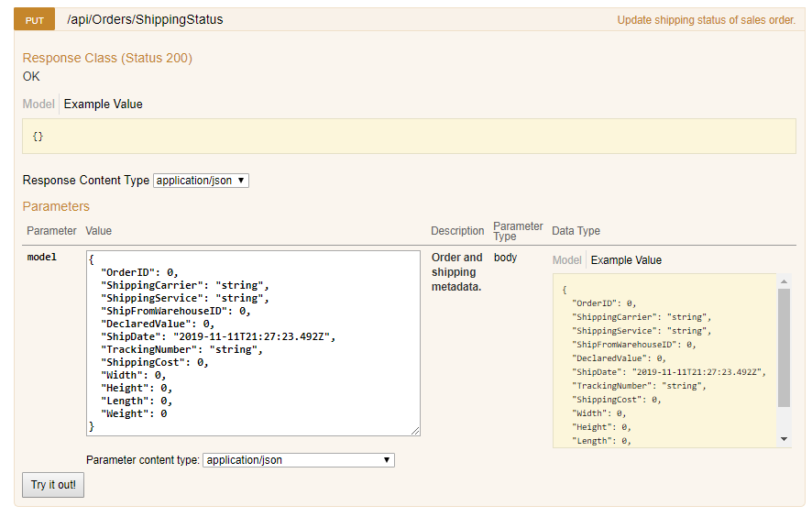Viewport: 812px width, 517px height.
Task: Click the 'Parameter Type' column header
Action: [x=518, y=231]
